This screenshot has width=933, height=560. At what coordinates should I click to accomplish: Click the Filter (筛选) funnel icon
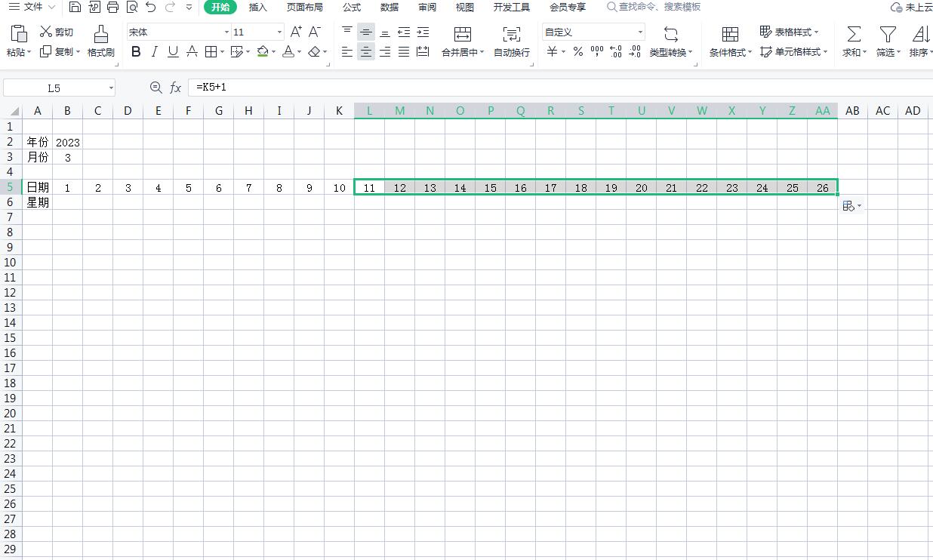[888, 34]
